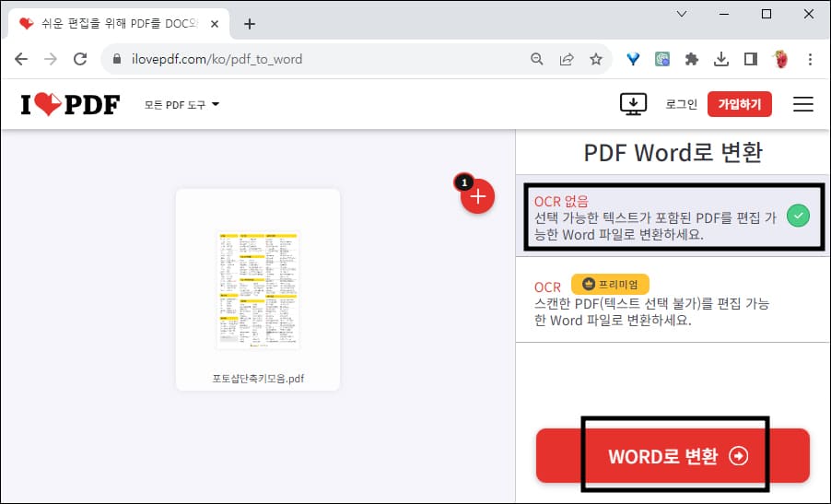831x504 pixels.
Task: Click the 포토샵단축키모음.pdf file name
Action: pyautogui.click(x=258, y=379)
